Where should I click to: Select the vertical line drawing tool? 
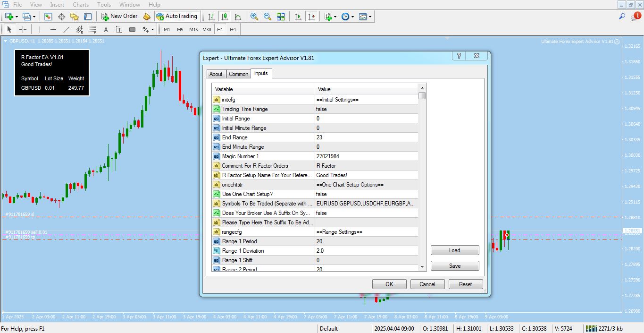click(x=40, y=29)
